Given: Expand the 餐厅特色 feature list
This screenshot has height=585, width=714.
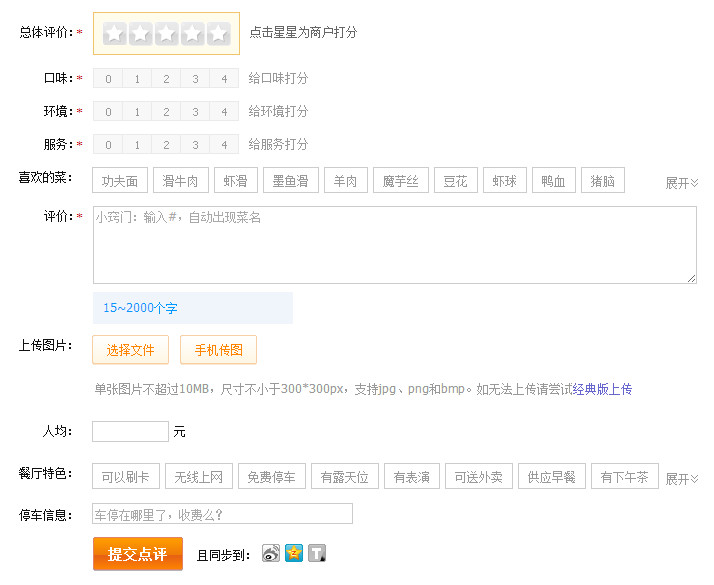Looking at the screenshot, I should (682, 479).
